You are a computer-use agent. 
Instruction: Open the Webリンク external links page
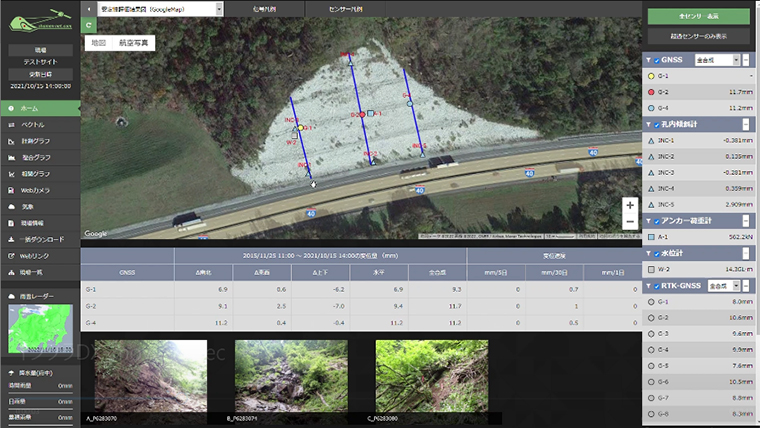pyautogui.click(x=40, y=256)
